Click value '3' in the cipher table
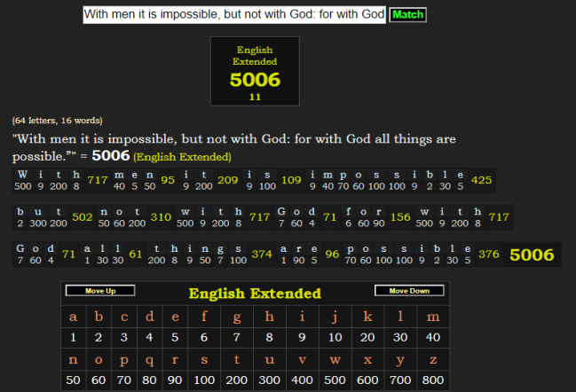The image size is (576, 392). click(124, 337)
